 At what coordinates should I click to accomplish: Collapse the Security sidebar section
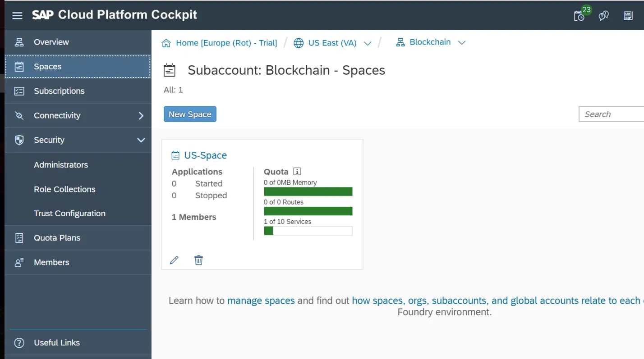pyautogui.click(x=141, y=140)
